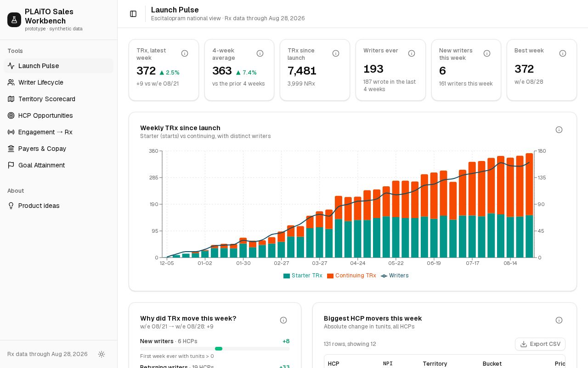
Task: Open Launch Pulse in sidebar
Action: pyautogui.click(x=58, y=66)
